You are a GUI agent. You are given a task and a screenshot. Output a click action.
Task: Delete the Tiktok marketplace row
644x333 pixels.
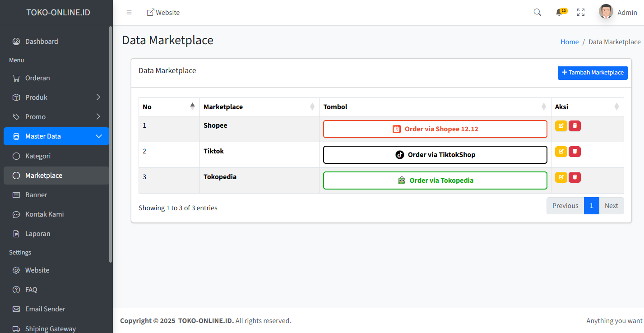[575, 152]
